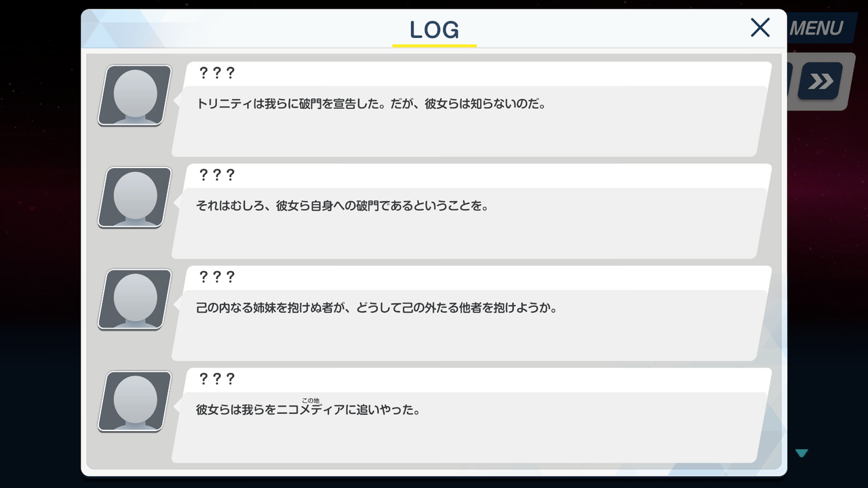
Task: Click the silhouette avatar of the fourth speaker
Action: tap(135, 401)
